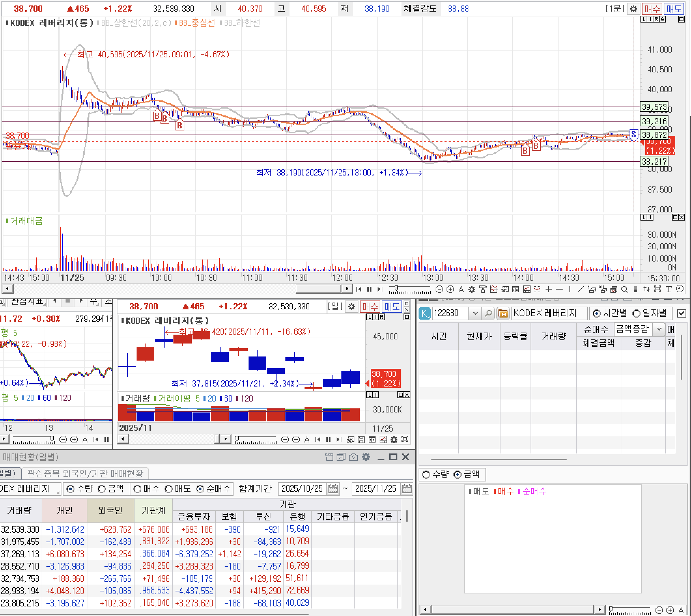Click the magnifier search icon on main chart toolbar
The height and width of the screenshot is (616, 691).
(624, 290)
